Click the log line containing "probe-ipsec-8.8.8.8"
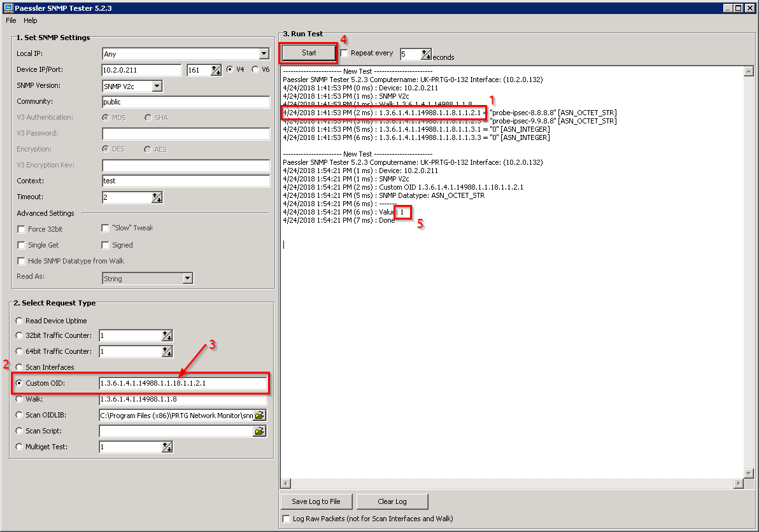The image size is (759, 532). [x=450, y=113]
